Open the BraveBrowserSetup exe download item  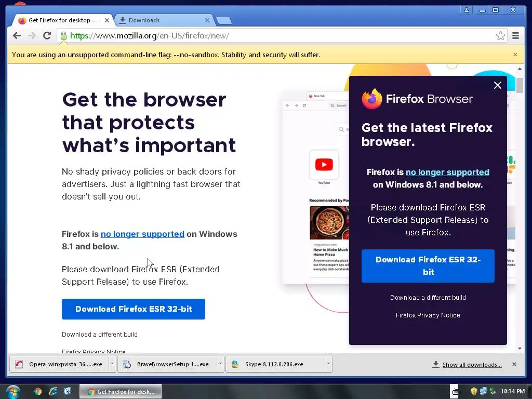click(x=167, y=364)
